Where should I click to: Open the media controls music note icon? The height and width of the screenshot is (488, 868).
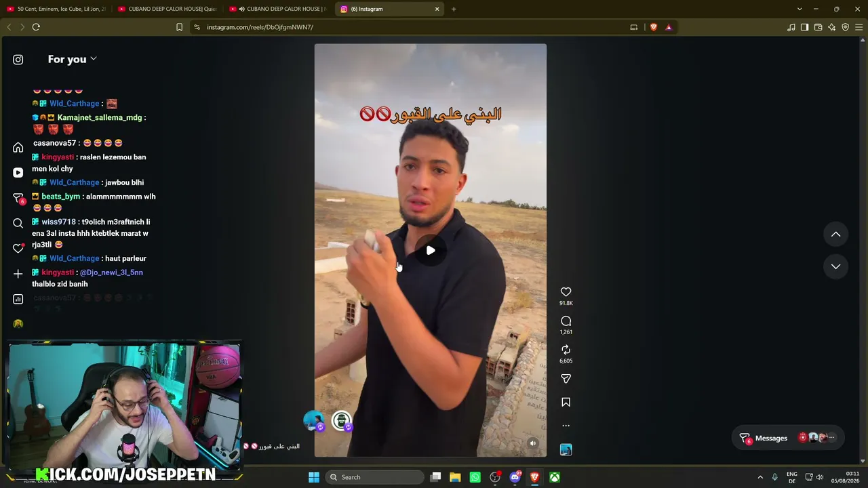click(x=791, y=27)
